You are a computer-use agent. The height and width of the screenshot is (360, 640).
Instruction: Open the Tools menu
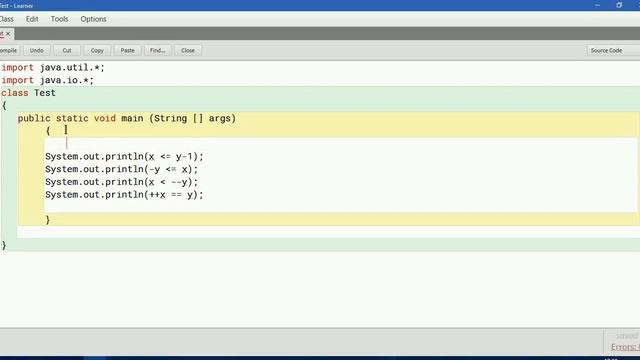pyautogui.click(x=59, y=19)
